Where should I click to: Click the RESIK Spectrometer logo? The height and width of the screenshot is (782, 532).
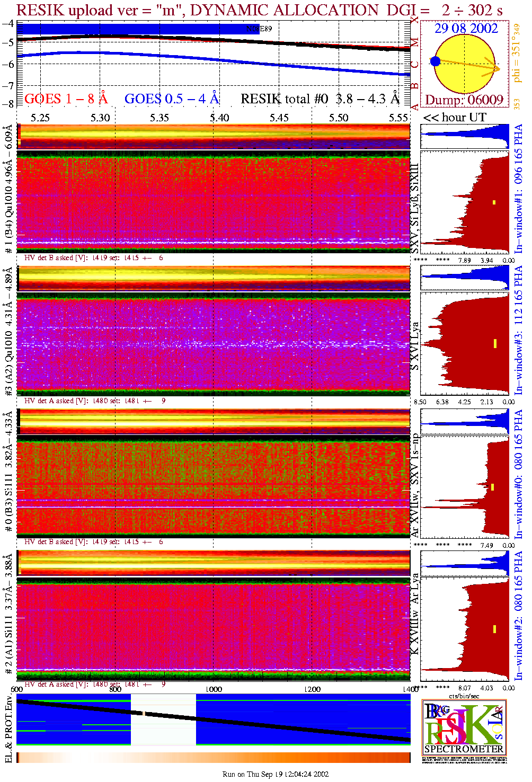coord(464,727)
